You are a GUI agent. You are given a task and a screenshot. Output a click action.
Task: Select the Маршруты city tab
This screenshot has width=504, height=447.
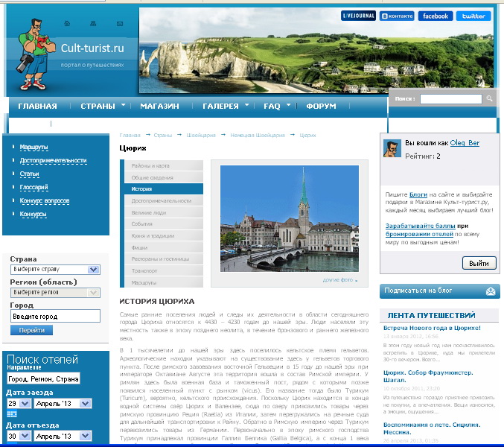[x=164, y=282]
